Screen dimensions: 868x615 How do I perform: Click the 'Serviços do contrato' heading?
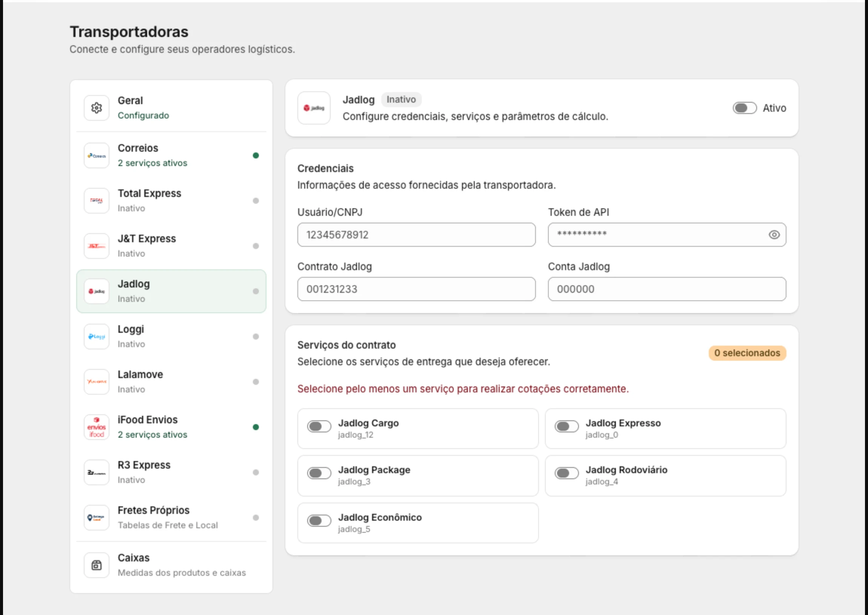(346, 345)
